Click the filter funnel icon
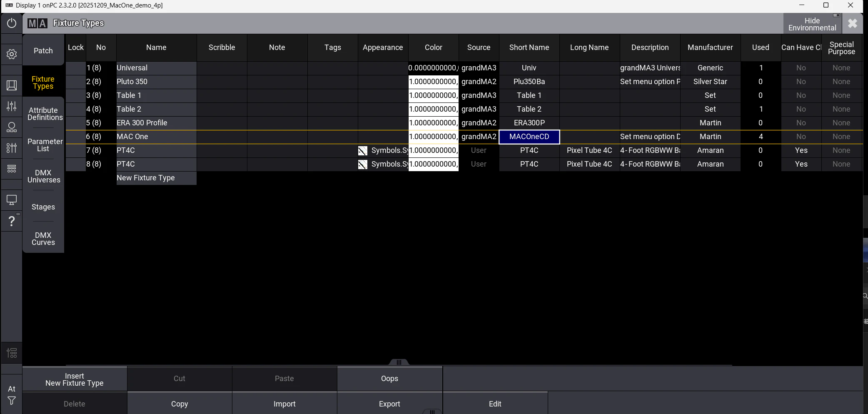 (x=12, y=401)
